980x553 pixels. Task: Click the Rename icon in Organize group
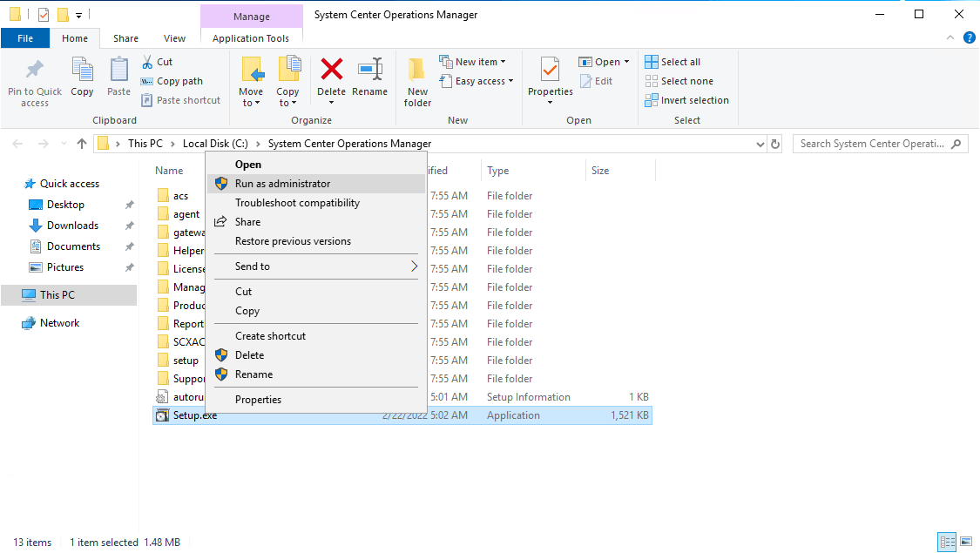click(369, 71)
